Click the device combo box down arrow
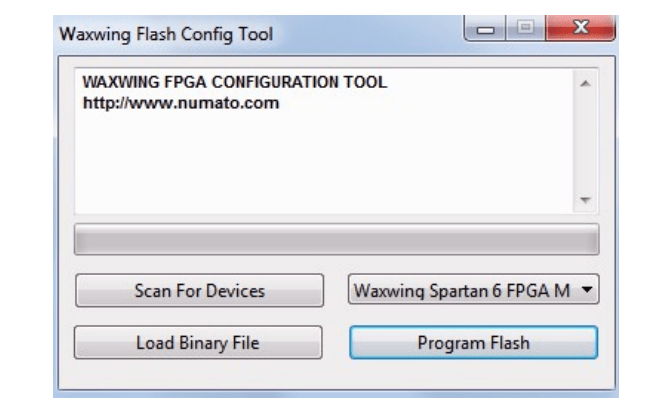 click(587, 291)
